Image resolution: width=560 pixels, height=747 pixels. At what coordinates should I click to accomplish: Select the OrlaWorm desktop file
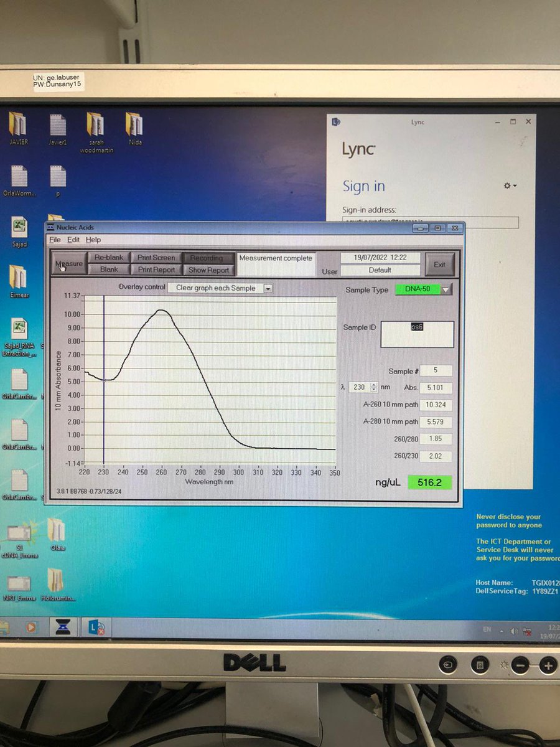[19, 181]
